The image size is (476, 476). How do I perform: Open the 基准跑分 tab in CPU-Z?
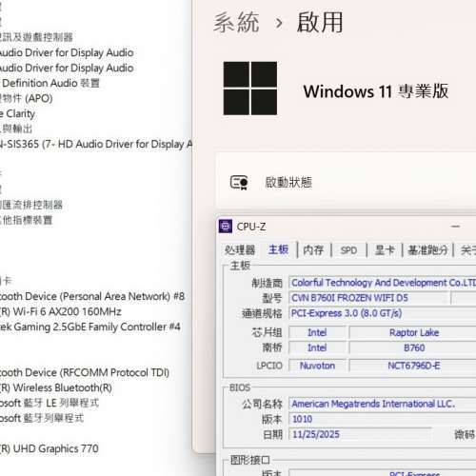[x=427, y=250]
